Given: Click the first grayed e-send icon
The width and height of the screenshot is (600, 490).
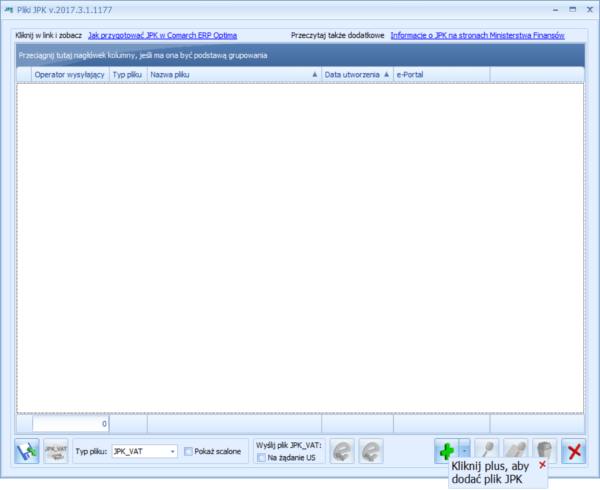Looking at the screenshot, I should point(342,451).
